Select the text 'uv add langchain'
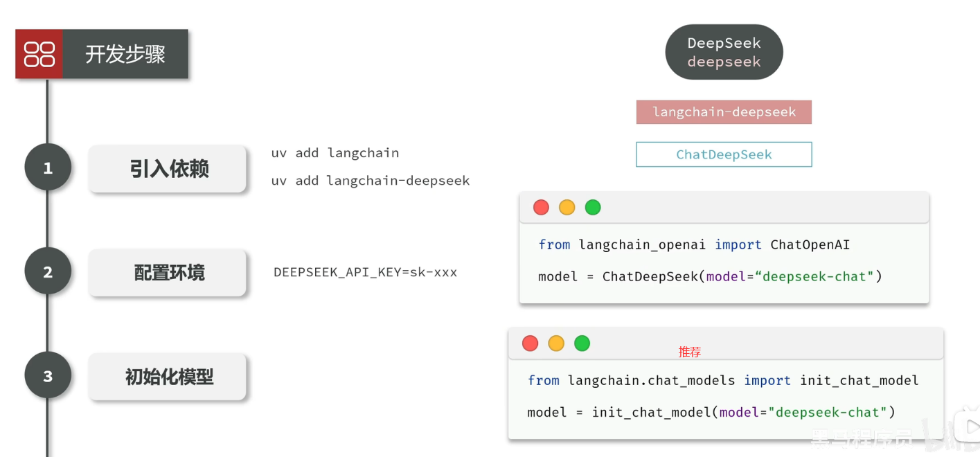 (x=335, y=153)
